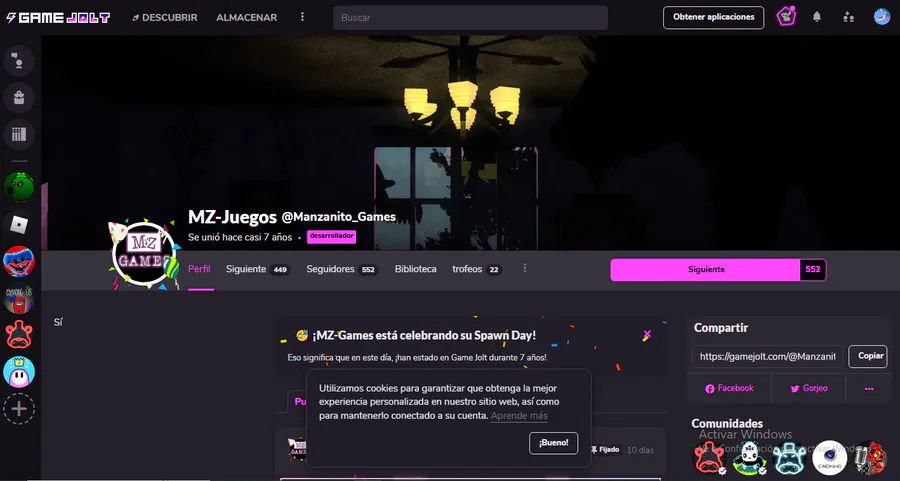Screen dimensions: 900x481
Task: Click the profile share URL field
Action: coord(767,356)
